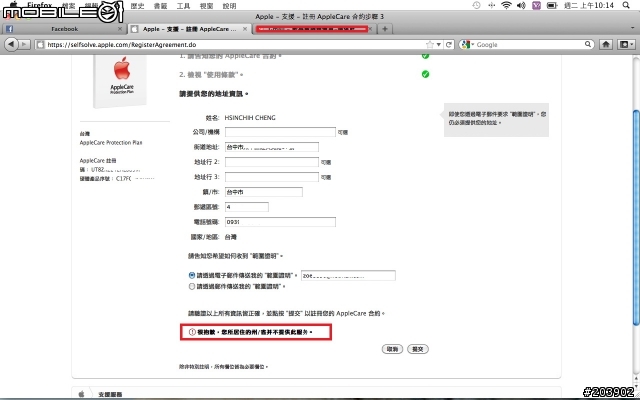Click the red-boxed error message text

pos(255,332)
